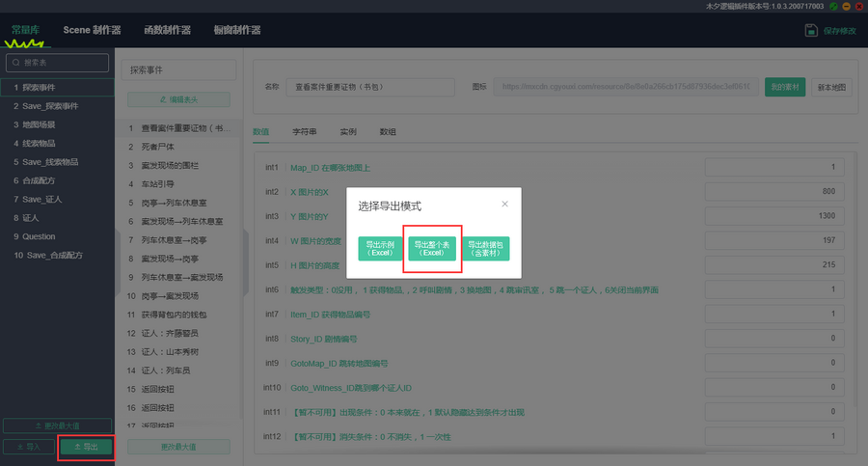Select 8 证人 table in sidebar
Viewport: 868px width, 466px height.
[26, 218]
